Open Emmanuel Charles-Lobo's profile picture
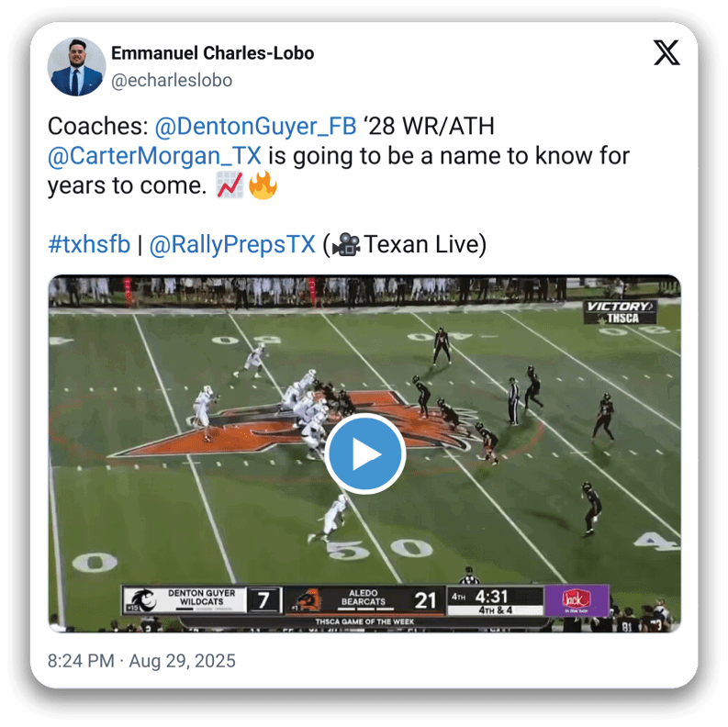The image size is (728, 727). pos(76,67)
